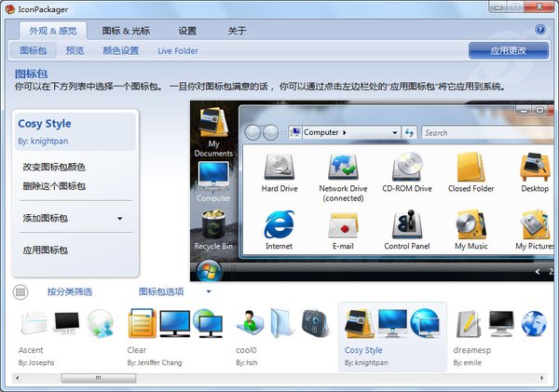
Task: Click the 改变图标包颜色 link
Action: point(54,167)
